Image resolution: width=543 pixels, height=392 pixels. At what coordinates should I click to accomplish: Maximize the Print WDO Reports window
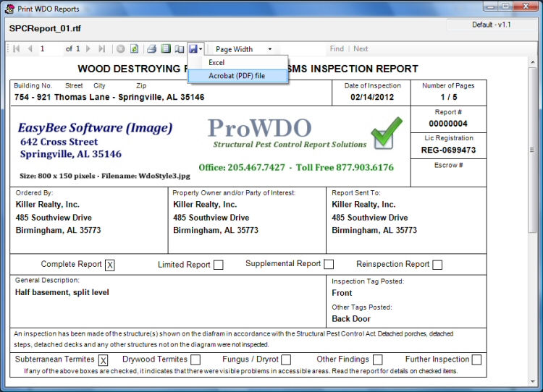pyautogui.click(x=506, y=7)
